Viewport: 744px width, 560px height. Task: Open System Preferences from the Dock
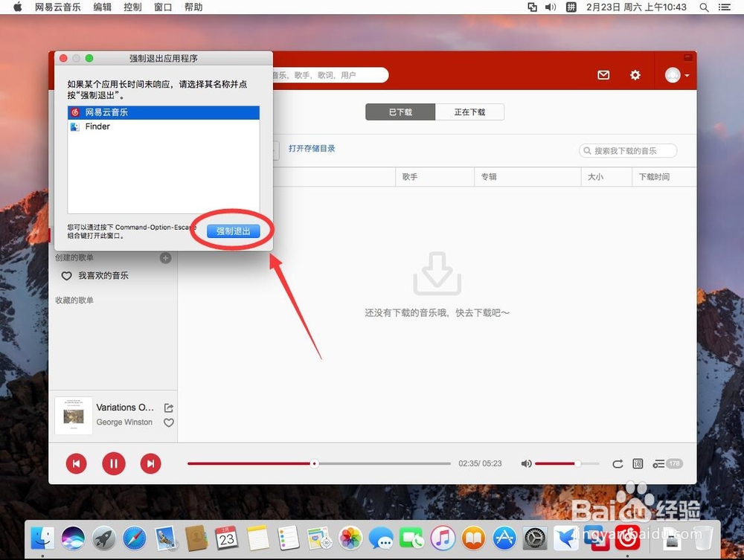535,538
